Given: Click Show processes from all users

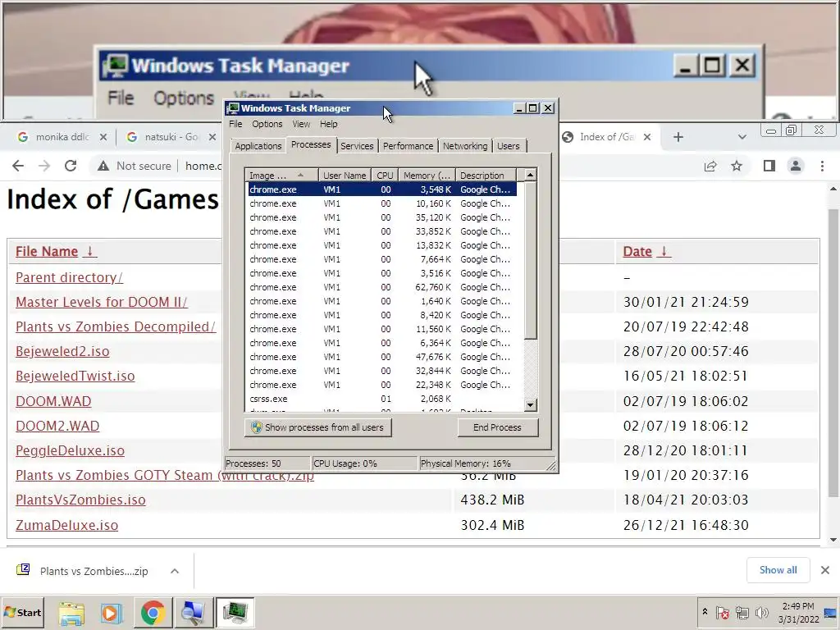Looking at the screenshot, I should click(318, 427).
